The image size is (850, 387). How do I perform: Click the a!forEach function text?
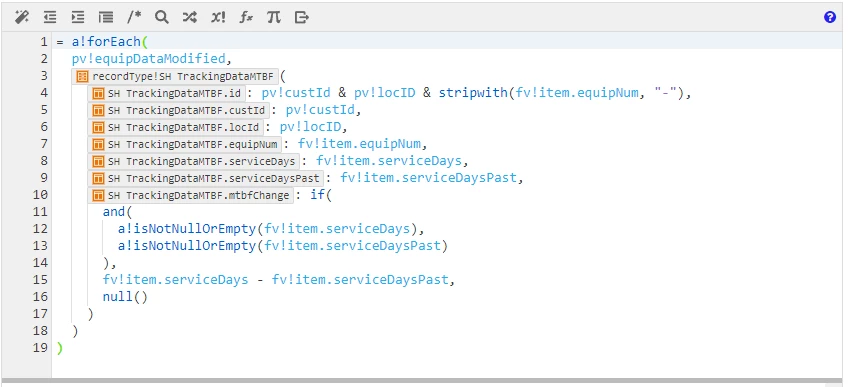pyautogui.click(x=106, y=42)
